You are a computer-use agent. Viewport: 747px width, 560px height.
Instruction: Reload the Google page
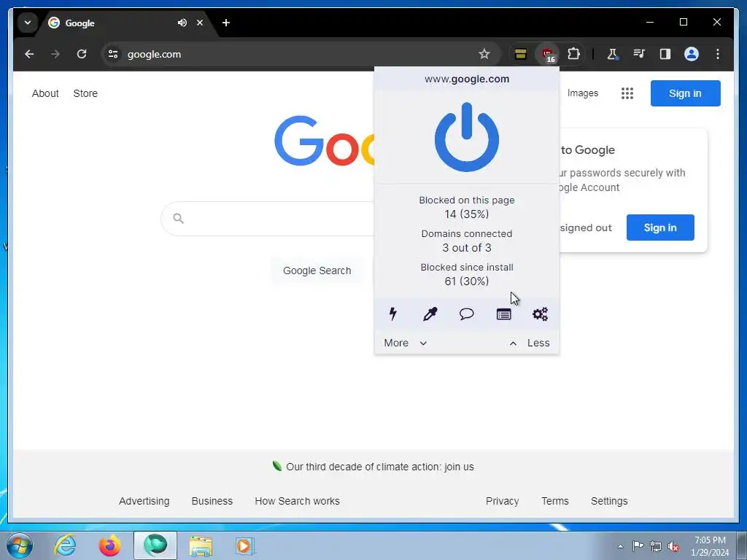pyautogui.click(x=82, y=54)
